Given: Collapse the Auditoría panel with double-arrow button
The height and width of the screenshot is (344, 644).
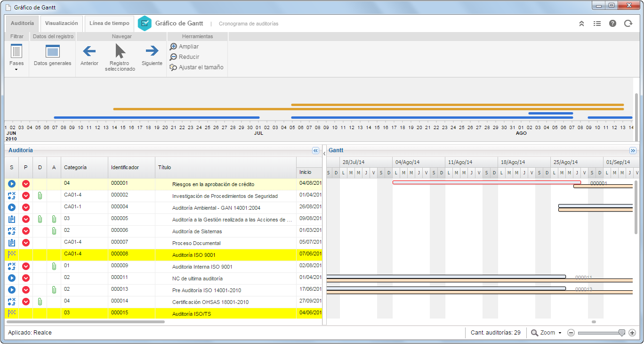Looking at the screenshot, I should (315, 150).
